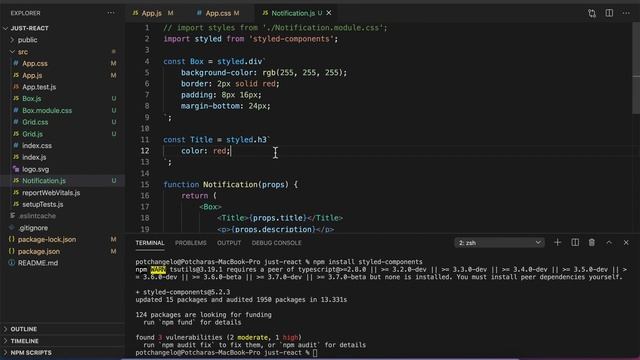This screenshot has height=360, width=640.
Task: Select the OUTPUT panel tab
Action: coord(229,243)
